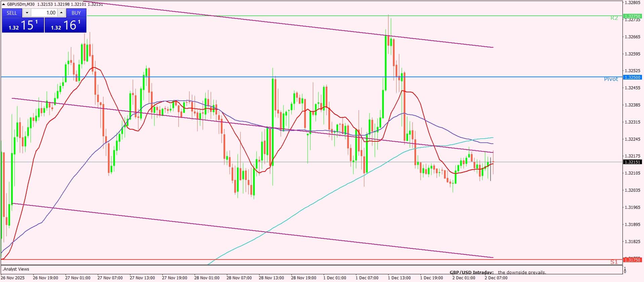The image size is (644, 282).
Task: Select the red S1 support label
Action: (614, 262)
